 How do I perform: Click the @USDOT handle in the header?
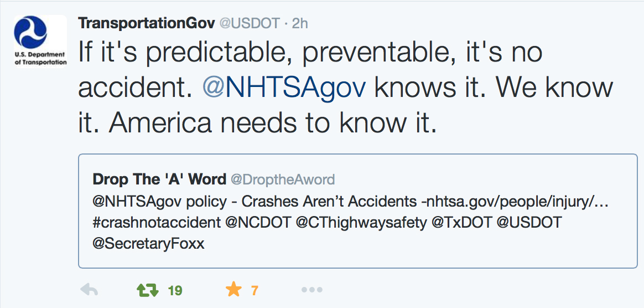click(250, 23)
